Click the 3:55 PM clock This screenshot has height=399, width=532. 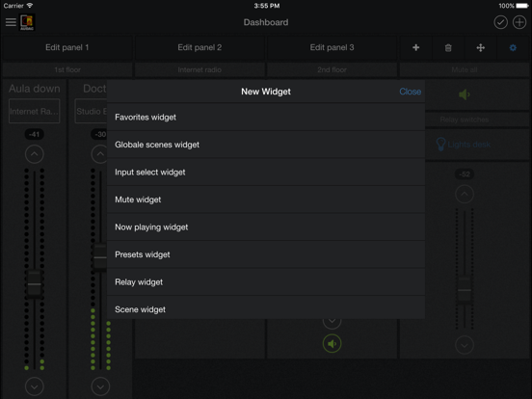[x=267, y=6]
